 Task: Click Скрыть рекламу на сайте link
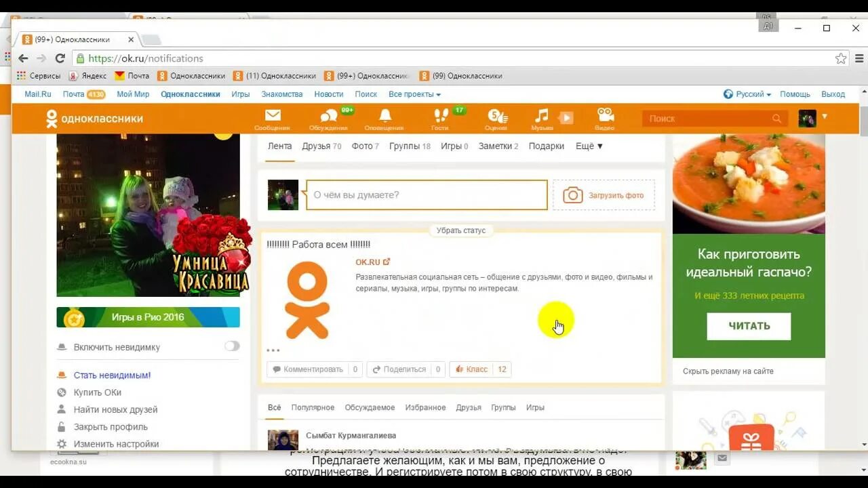(728, 371)
